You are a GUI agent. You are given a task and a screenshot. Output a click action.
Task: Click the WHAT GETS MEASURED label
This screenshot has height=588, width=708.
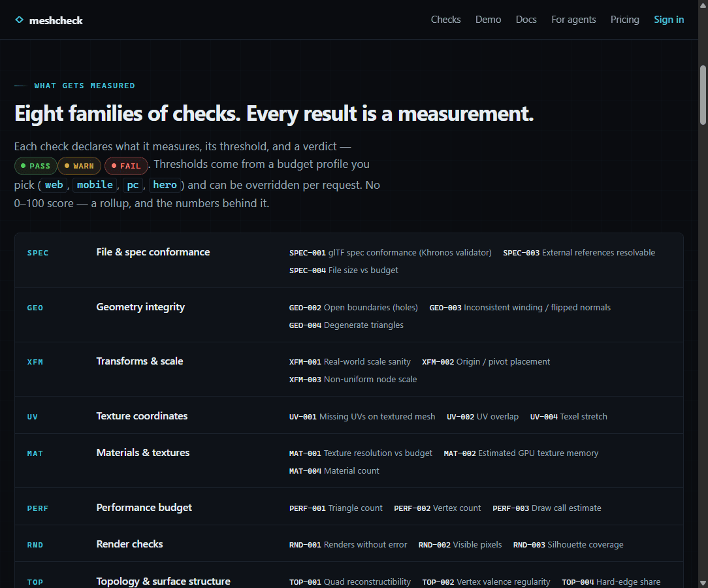pyautogui.click(x=84, y=86)
